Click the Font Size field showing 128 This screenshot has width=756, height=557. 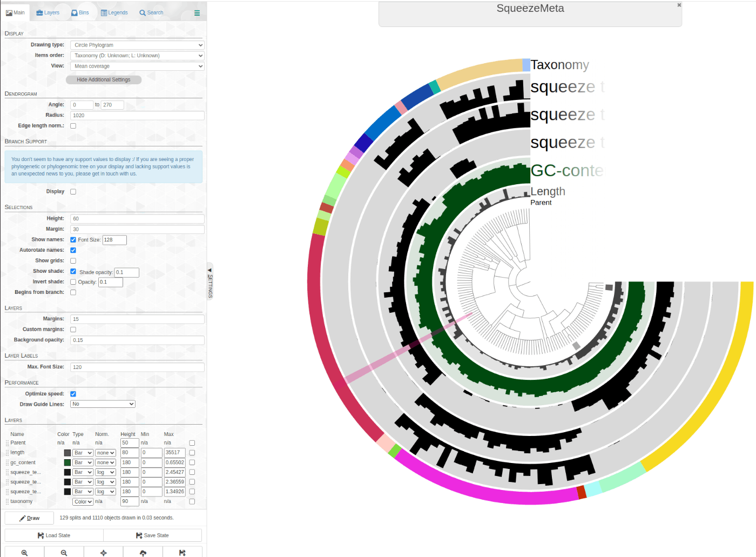tap(114, 240)
